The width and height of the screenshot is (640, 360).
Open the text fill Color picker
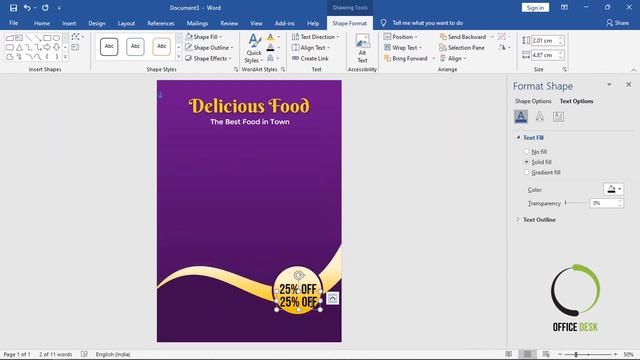coord(613,189)
